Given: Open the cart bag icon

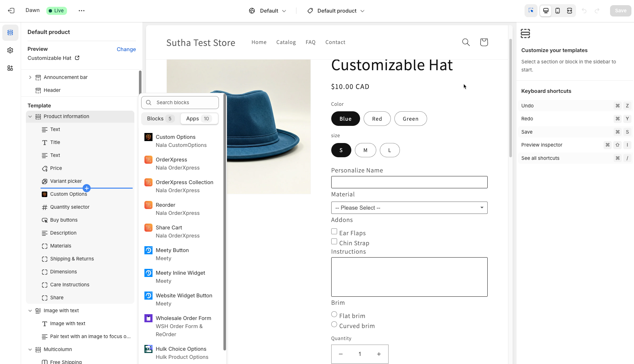Looking at the screenshot, I should click(484, 42).
